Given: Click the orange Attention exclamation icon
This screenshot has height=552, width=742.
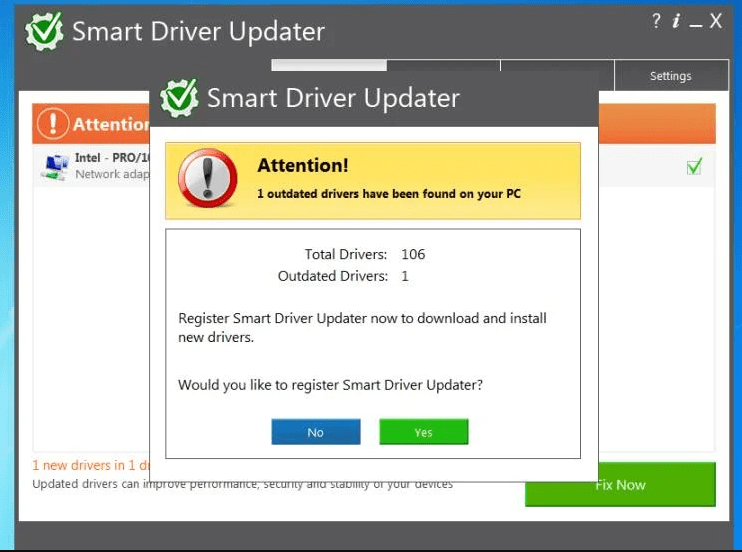Looking at the screenshot, I should click(x=53, y=124).
